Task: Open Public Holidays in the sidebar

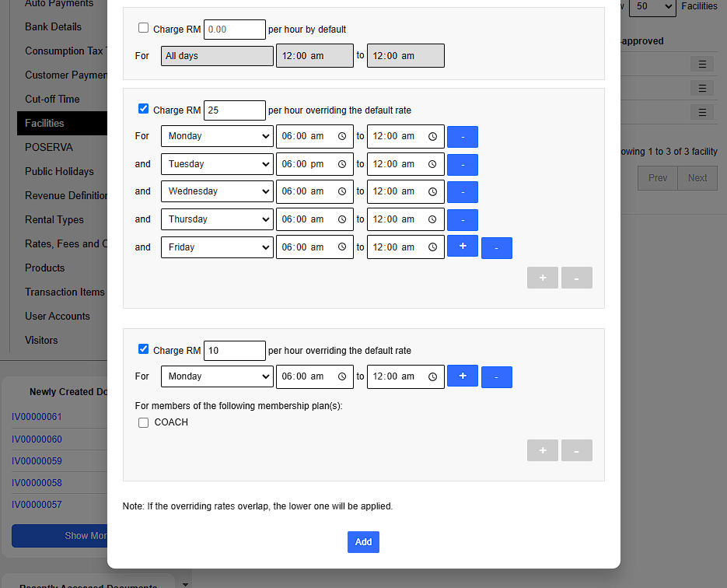Action: pyautogui.click(x=59, y=171)
